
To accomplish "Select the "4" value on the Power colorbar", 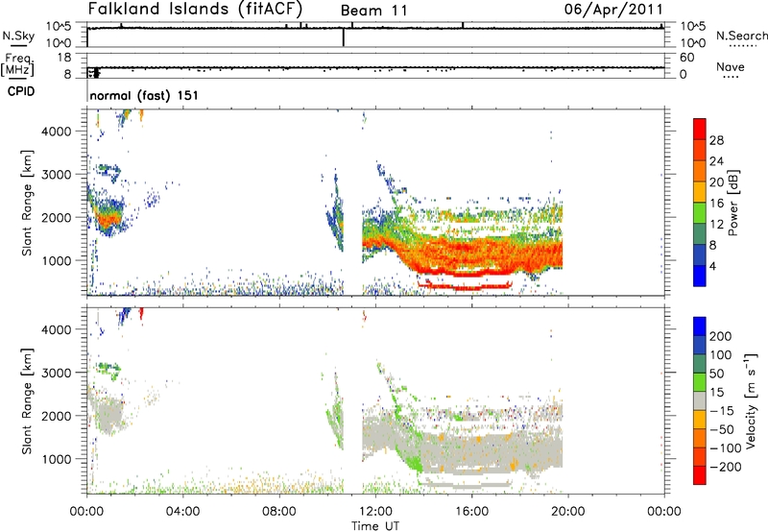I will [712, 266].
